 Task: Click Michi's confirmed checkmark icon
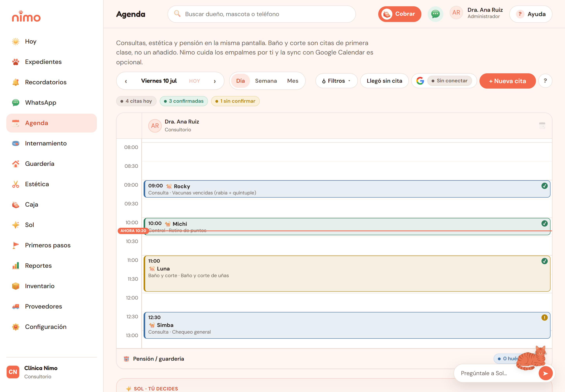click(544, 223)
